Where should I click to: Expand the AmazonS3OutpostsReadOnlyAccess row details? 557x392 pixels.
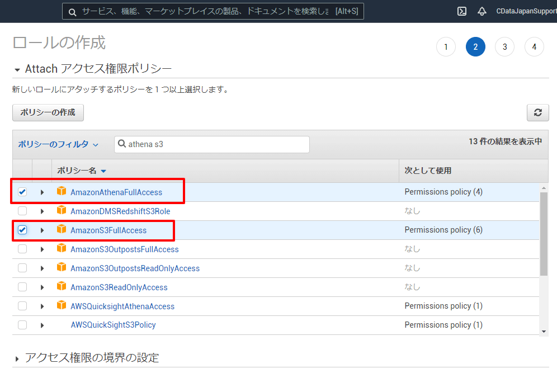[x=42, y=268]
